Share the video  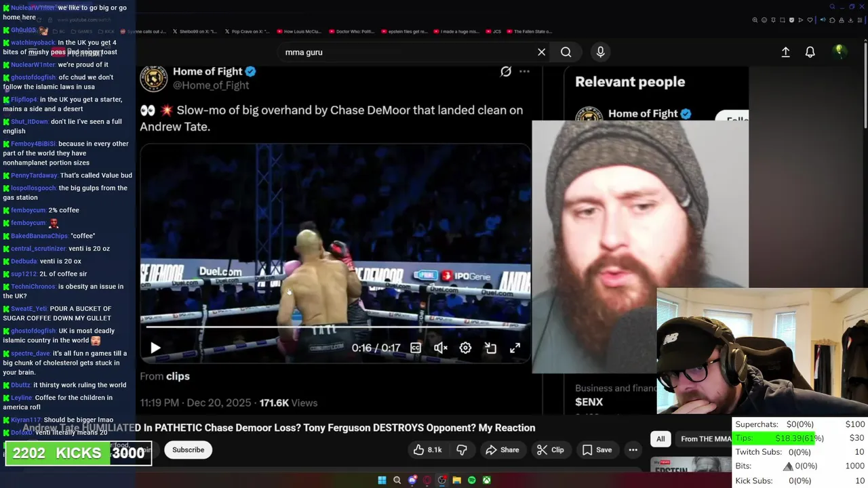[502, 450]
